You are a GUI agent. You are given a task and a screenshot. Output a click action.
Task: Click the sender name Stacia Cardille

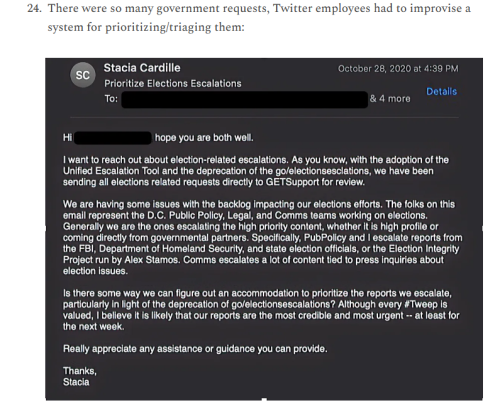pos(142,68)
